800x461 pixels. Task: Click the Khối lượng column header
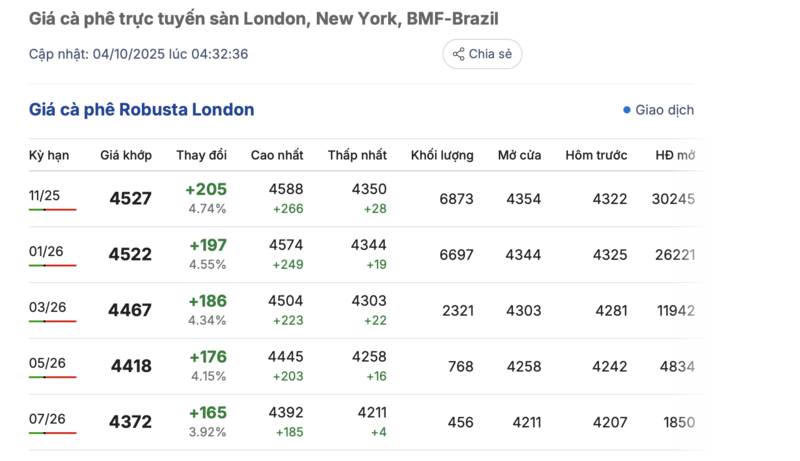(x=442, y=155)
